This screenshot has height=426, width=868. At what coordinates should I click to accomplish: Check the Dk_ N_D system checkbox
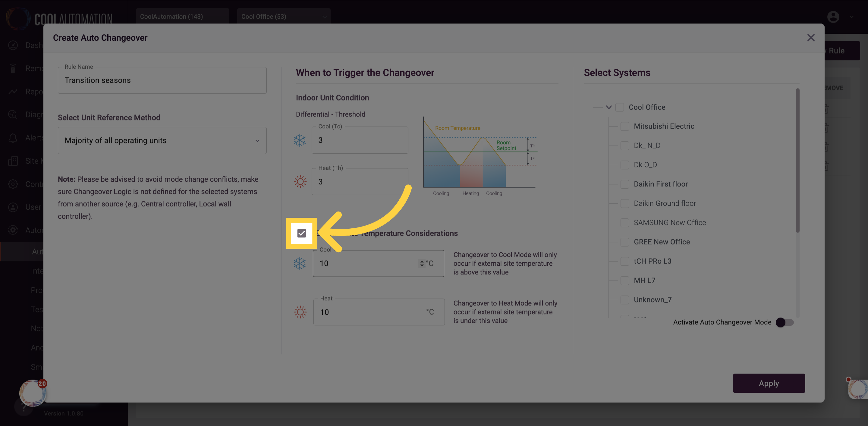pos(624,146)
